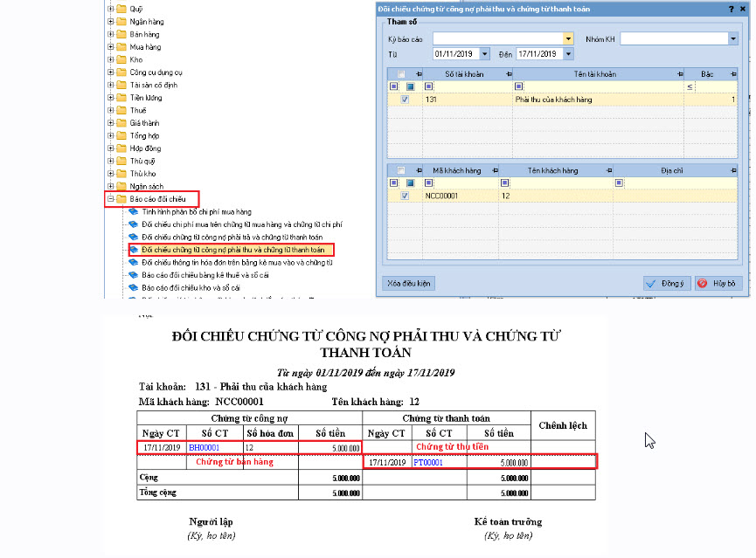Click the pin icon in Tên tài khoản header
The height and width of the screenshot is (558, 756).
click(680, 74)
